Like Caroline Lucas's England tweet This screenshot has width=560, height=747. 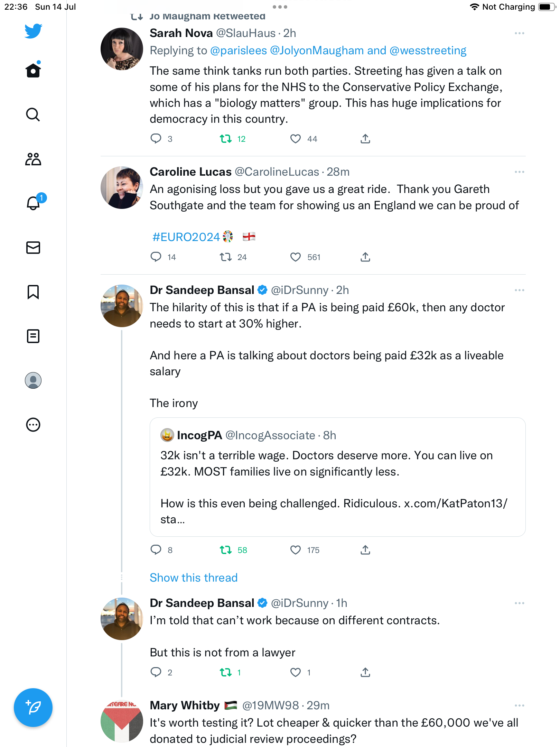pos(296,257)
